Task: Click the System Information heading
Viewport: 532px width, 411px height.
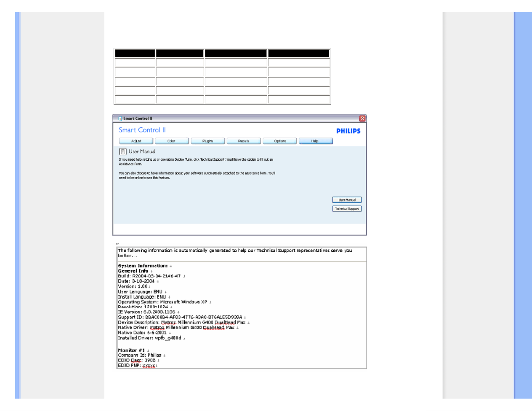Action: [x=143, y=266]
